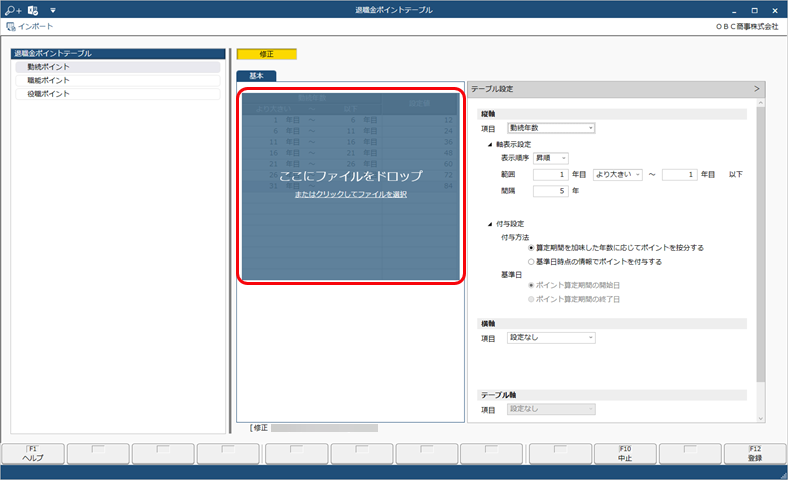
Task: Click the Excel-style export icon in title bar
Action: coord(33,10)
